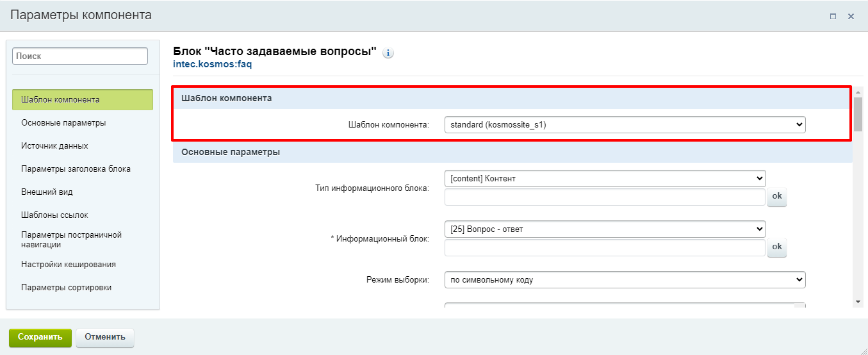Viewport: 868px width, 355px height.
Task: Focus the Поиск search field
Action: click(80, 56)
